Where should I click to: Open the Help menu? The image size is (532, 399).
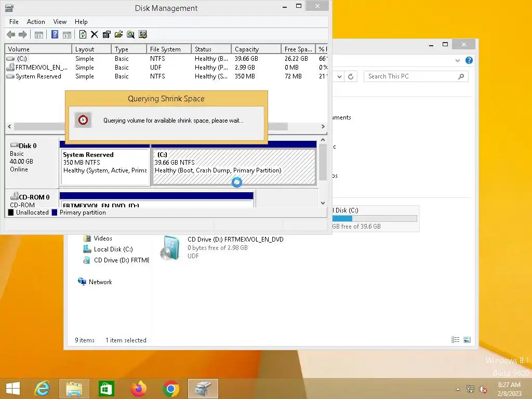[x=81, y=22]
